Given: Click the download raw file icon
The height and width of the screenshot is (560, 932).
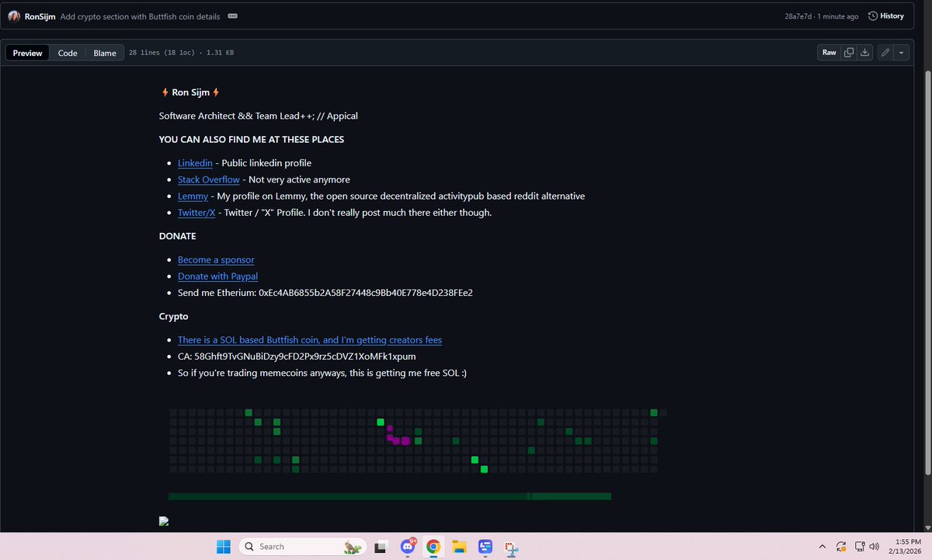Looking at the screenshot, I should coord(864,52).
